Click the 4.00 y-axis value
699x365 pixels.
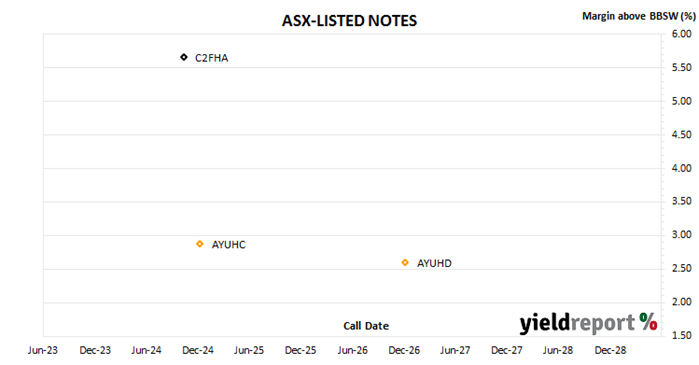pos(682,168)
